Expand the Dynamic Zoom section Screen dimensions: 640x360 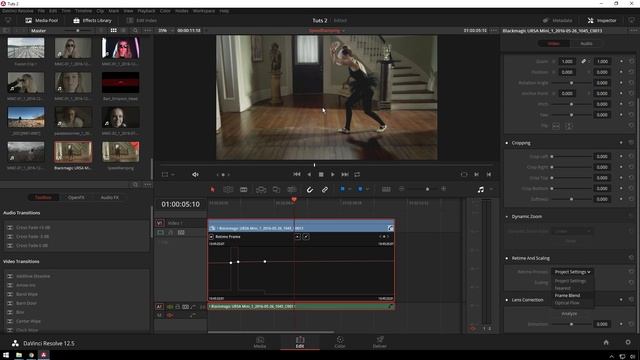527,216
